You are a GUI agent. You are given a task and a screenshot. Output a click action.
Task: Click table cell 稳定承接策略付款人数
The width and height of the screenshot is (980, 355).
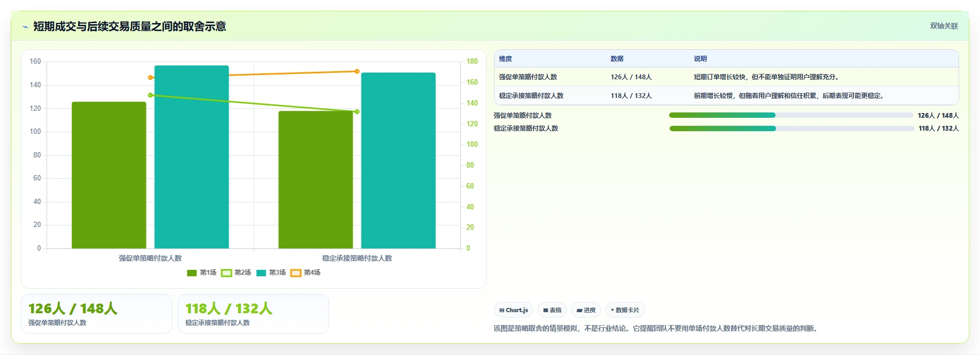point(531,96)
